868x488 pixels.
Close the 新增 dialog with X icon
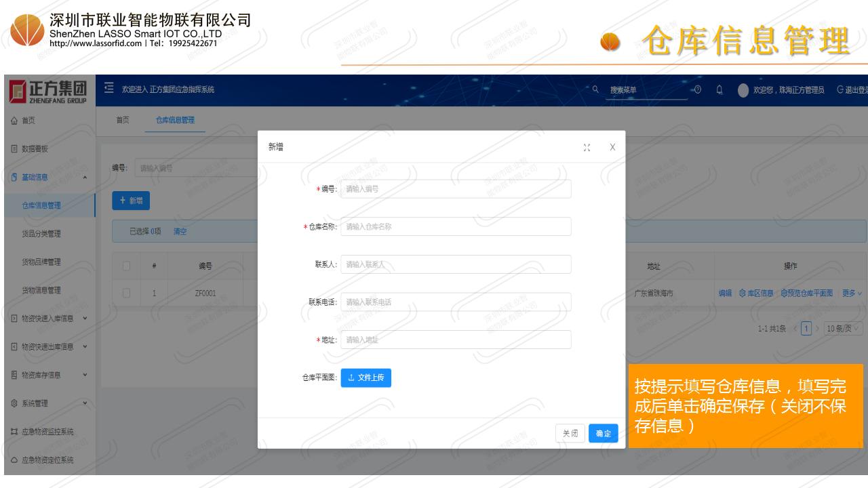click(x=612, y=147)
